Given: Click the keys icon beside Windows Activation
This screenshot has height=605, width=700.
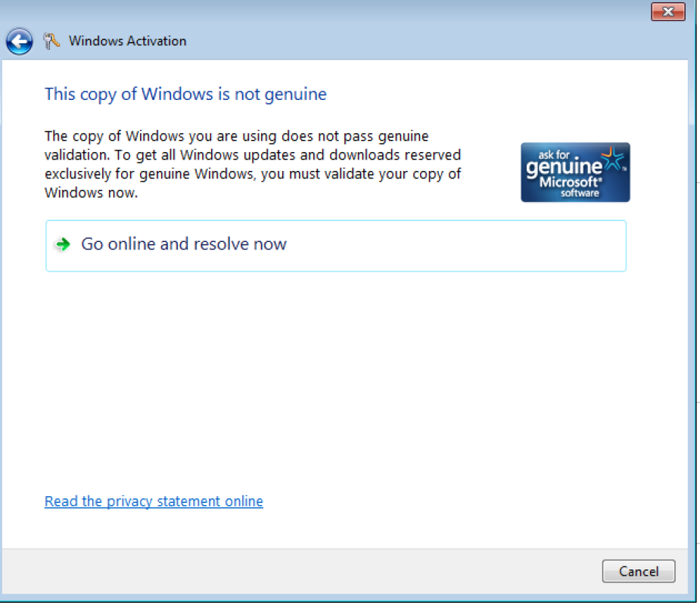Looking at the screenshot, I should [x=51, y=41].
